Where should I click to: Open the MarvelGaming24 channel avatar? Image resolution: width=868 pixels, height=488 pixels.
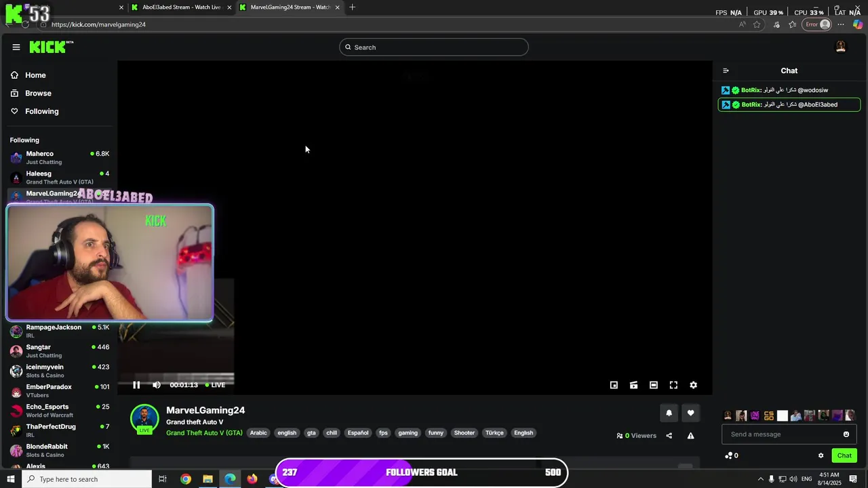[x=144, y=419]
